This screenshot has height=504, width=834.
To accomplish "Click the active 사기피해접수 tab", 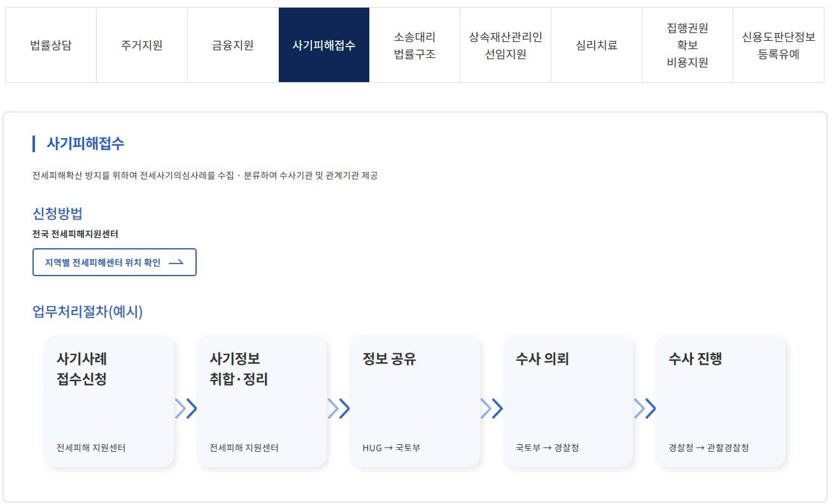I will point(323,45).
